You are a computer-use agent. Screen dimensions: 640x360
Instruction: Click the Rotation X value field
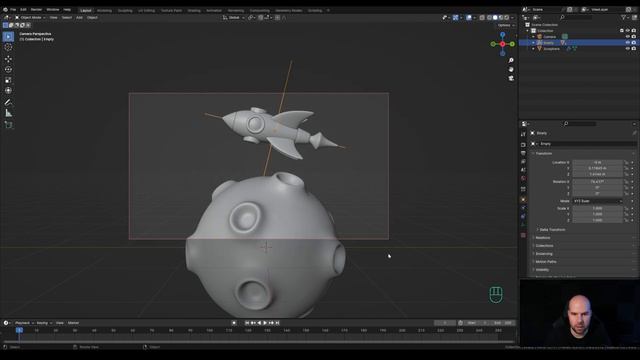click(x=598, y=182)
